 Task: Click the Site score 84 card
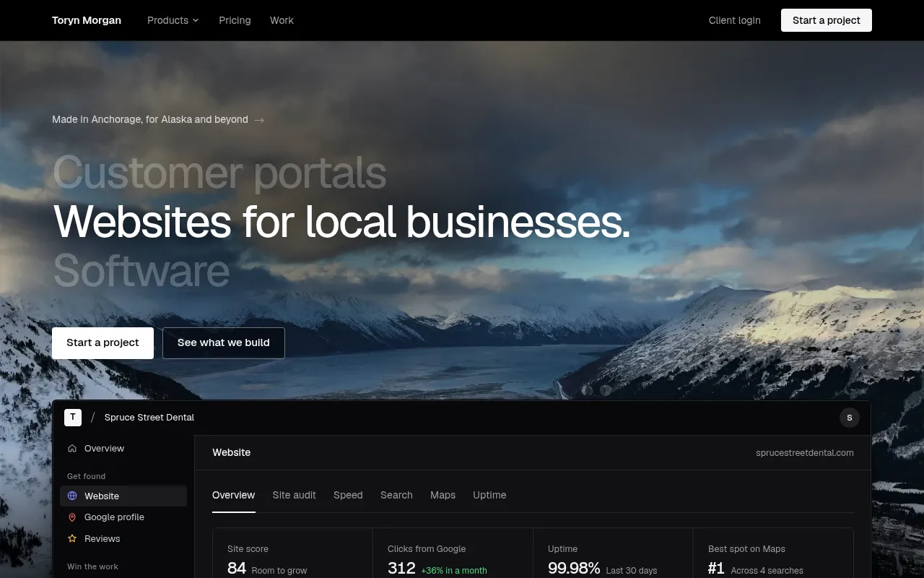pos(292,553)
